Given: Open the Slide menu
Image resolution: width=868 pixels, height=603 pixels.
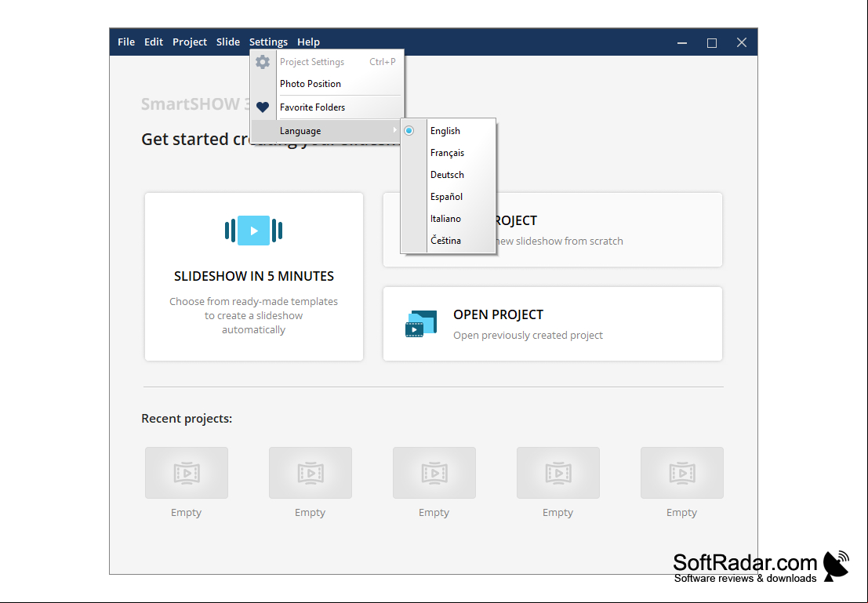Looking at the screenshot, I should (228, 42).
